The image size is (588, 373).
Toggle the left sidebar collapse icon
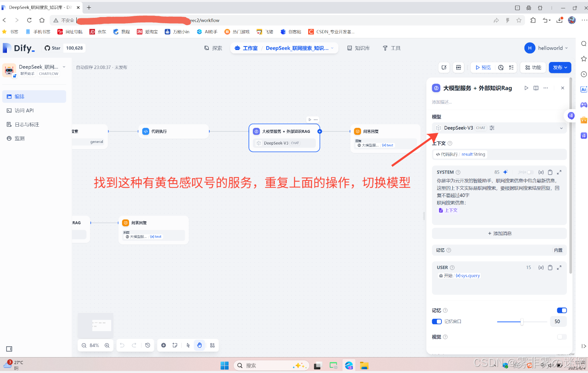pos(9,349)
